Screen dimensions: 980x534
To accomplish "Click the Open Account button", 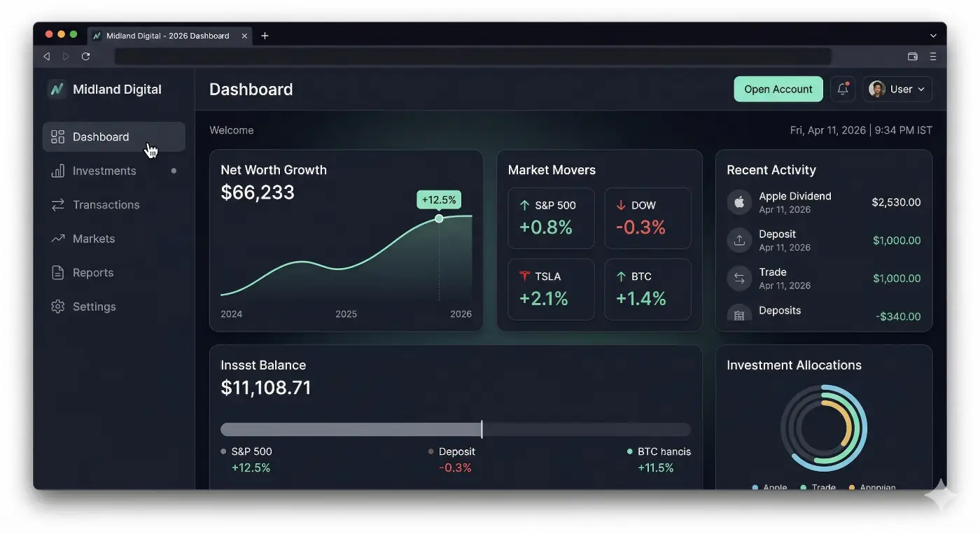I will tap(778, 89).
